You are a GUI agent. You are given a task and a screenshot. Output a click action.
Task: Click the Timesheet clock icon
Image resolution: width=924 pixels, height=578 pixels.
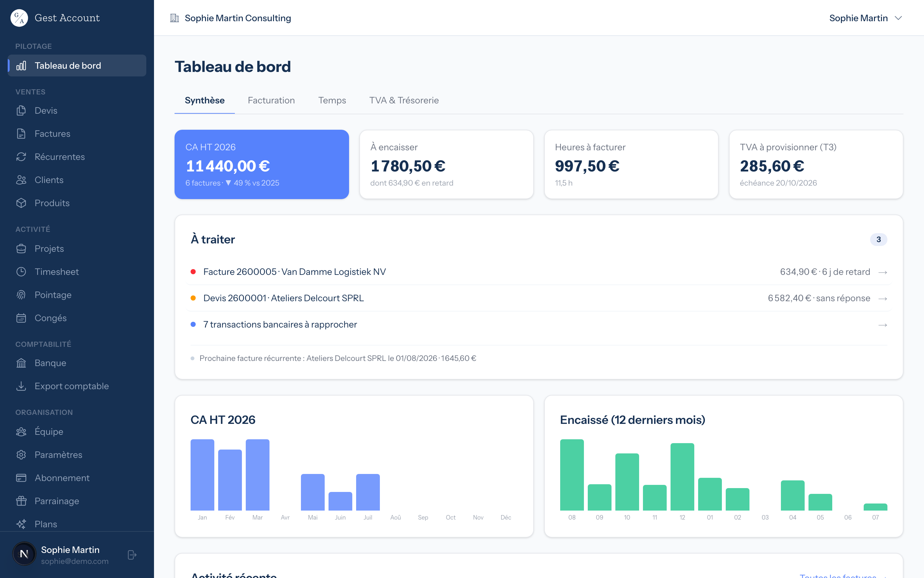(x=21, y=272)
